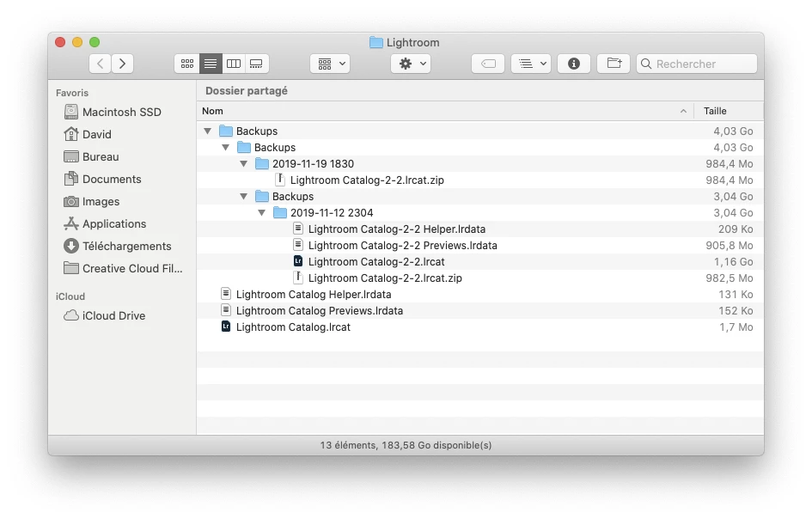Click the Rechercher search field
The width and height of the screenshot is (812, 519).
697,64
